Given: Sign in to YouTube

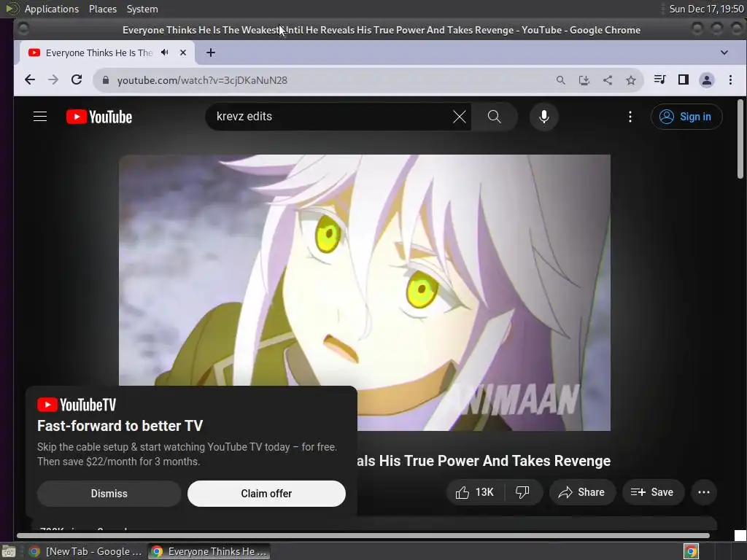Looking at the screenshot, I should click(686, 117).
